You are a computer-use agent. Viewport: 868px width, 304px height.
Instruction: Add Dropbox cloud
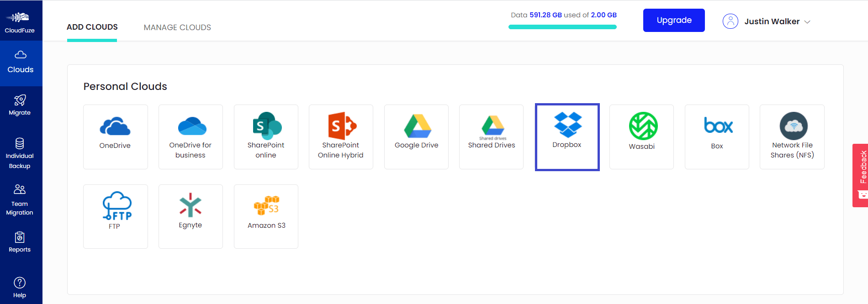pos(567,137)
